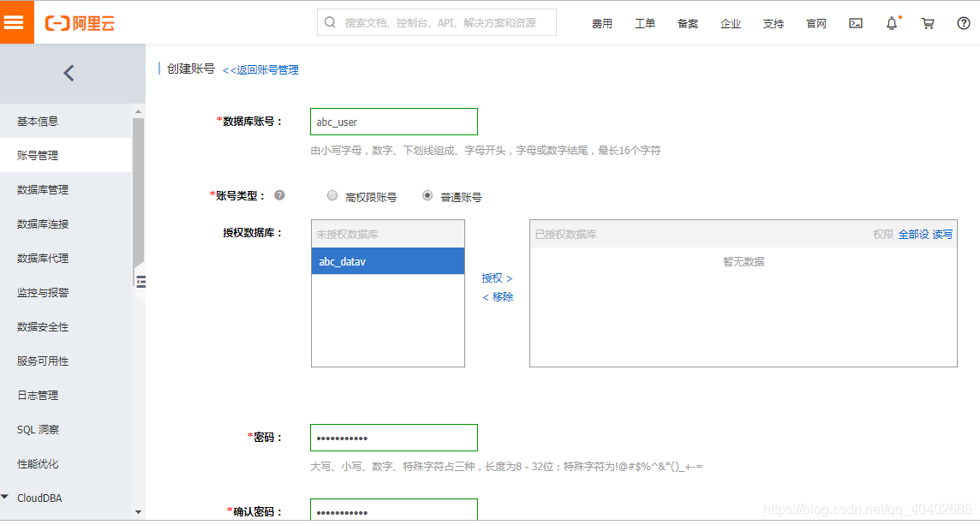Click the 数据库账号 input field
The width and height of the screenshot is (980, 525).
[x=394, y=122]
